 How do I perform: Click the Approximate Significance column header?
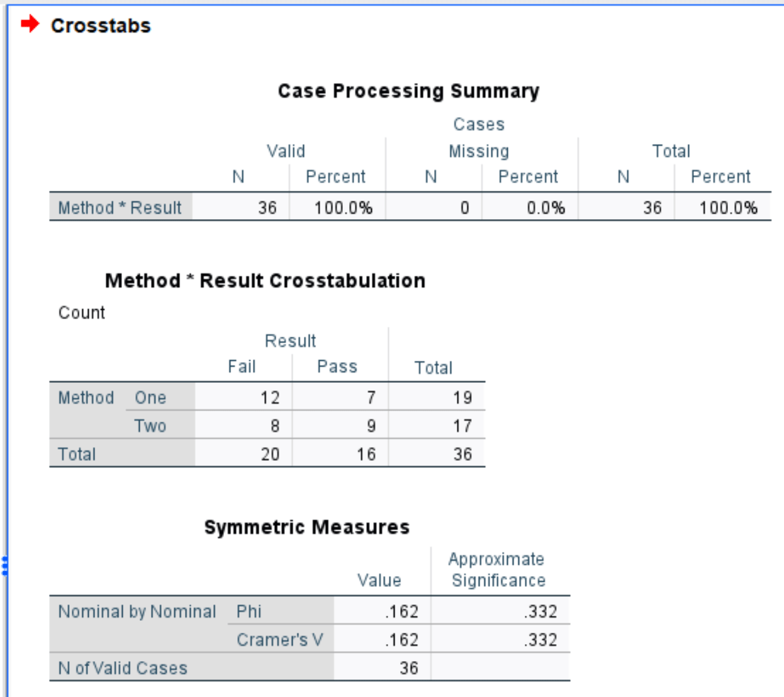point(497,570)
